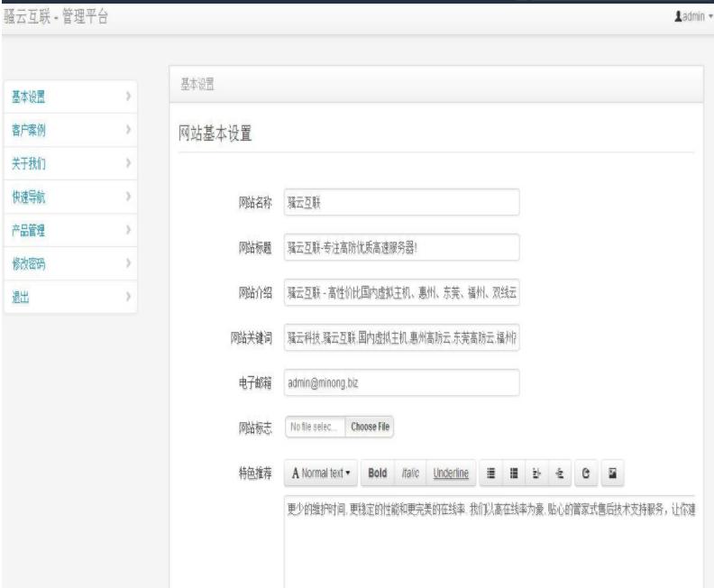
Task: Open 客户案例 in the sidebar
Action: pos(29,130)
